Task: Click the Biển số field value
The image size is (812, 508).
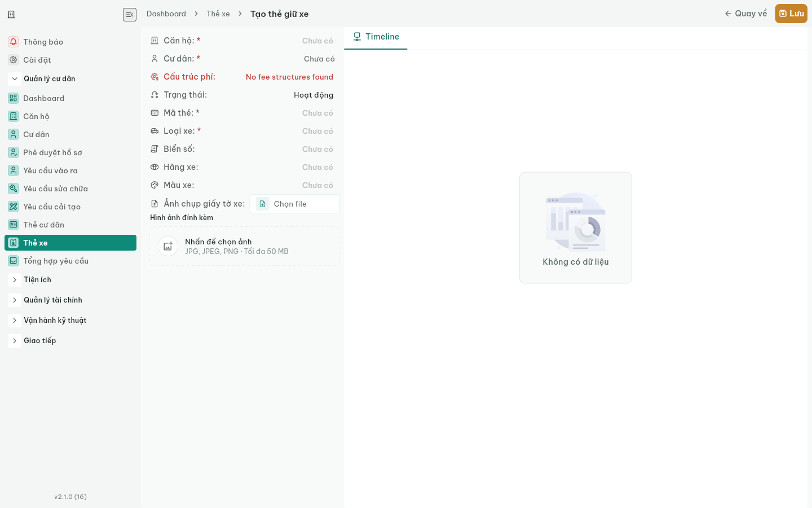Action: click(x=317, y=149)
